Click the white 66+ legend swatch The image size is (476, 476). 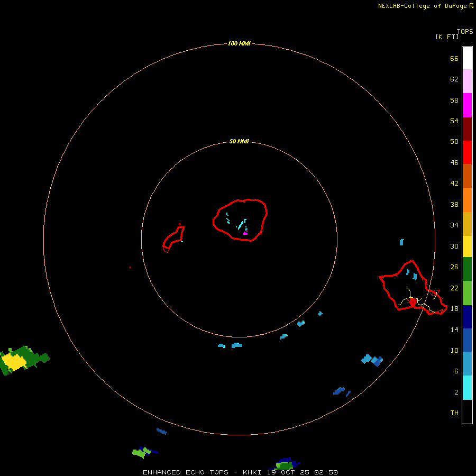pyautogui.click(x=467, y=58)
